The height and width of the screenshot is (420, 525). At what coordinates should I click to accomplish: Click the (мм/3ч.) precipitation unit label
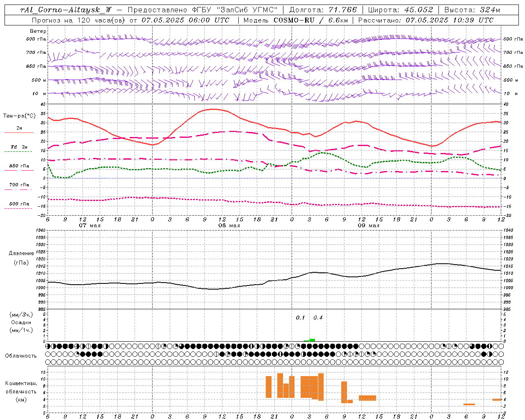pos(21,315)
